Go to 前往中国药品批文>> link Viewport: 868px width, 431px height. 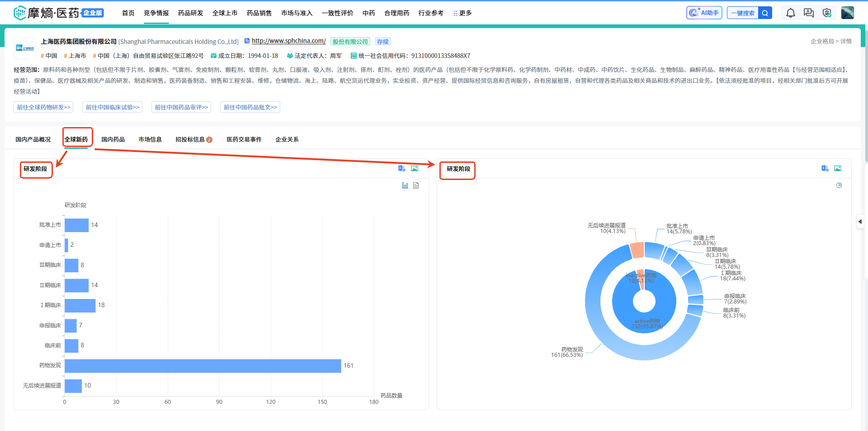pyautogui.click(x=250, y=107)
